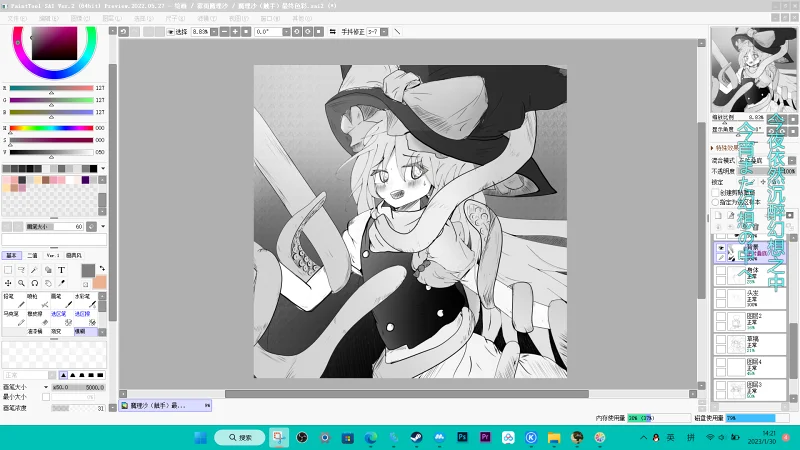
Task: Toggle visibility of the 图层4 layer
Action: coord(721,362)
